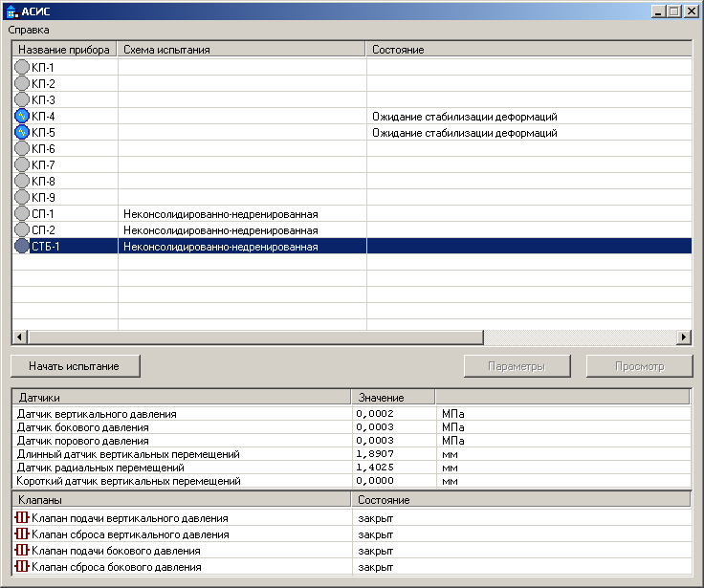Click the 'Клапан подачи бокового давления' label
Screen dimensions: 704x588
(116, 551)
